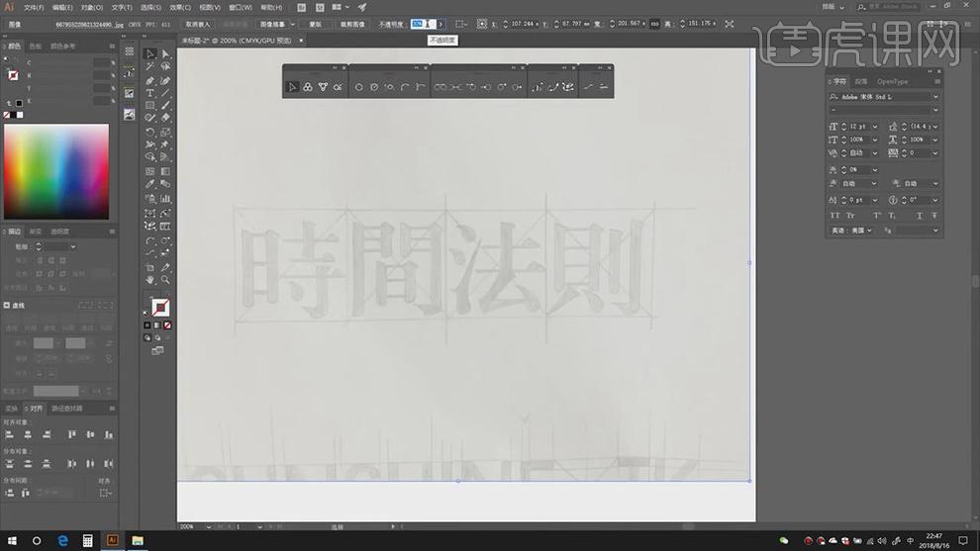Select the Magic Wand tool
Viewport: 980px width, 551px height.
pos(150,67)
